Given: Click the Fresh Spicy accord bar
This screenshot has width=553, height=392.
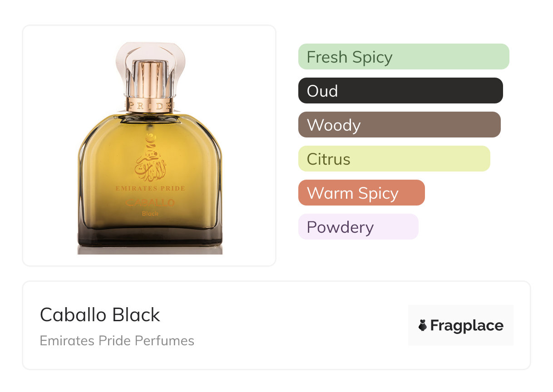Looking at the screenshot, I should pos(403,57).
